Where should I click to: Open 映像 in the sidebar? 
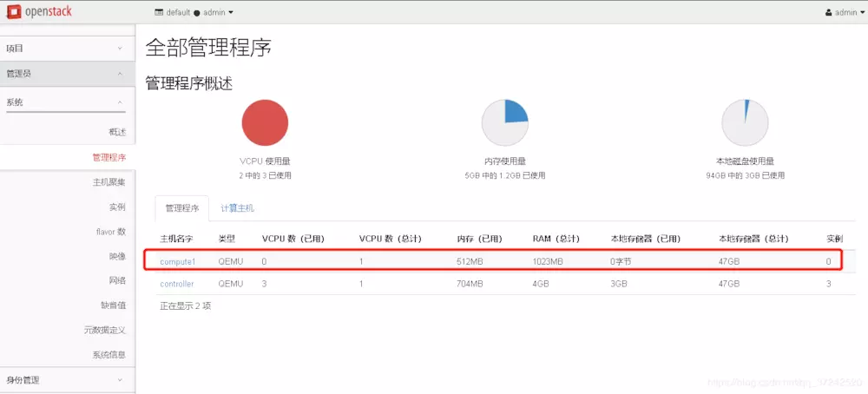[117, 256]
